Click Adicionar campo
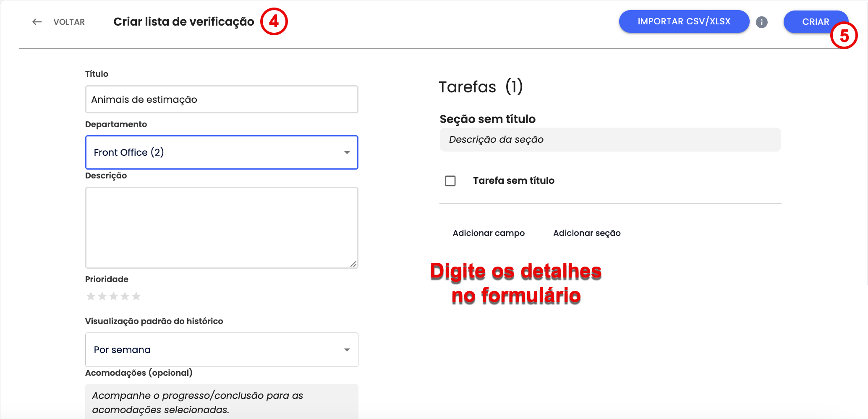Screen dimensions: 868x419 489,233
